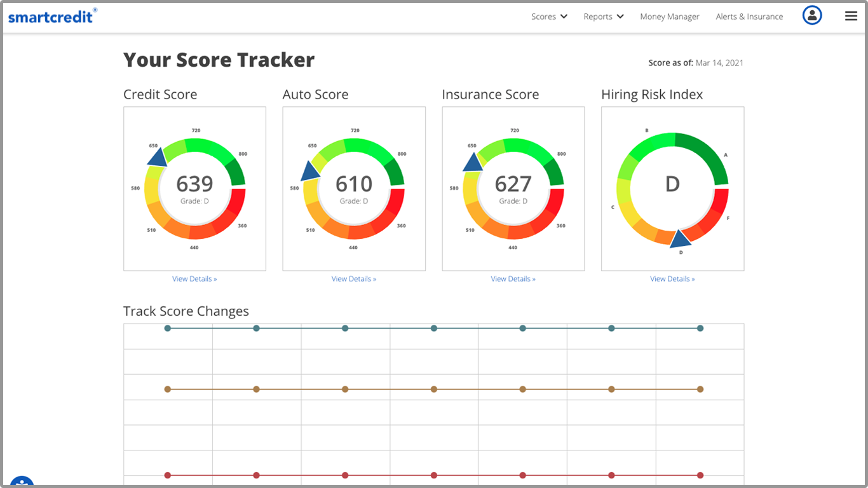View Details for Hiring Risk Index

(672, 279)
